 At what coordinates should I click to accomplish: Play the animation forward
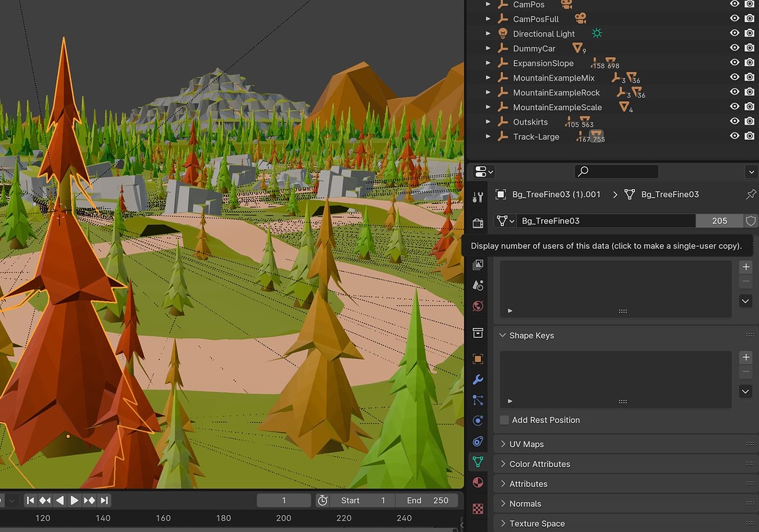[74, 500]
